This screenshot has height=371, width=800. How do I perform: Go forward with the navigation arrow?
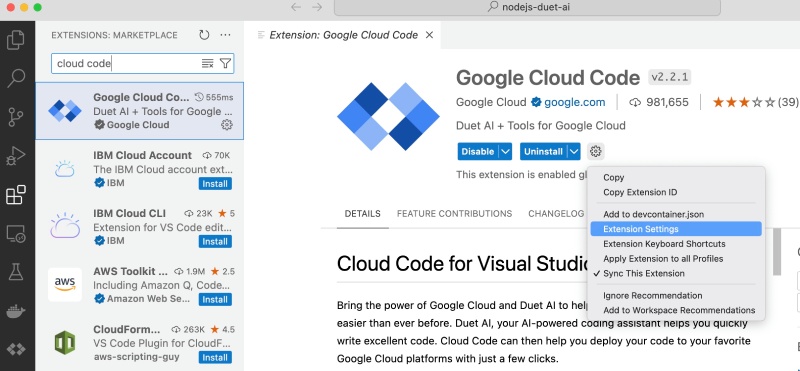(317, 7)
